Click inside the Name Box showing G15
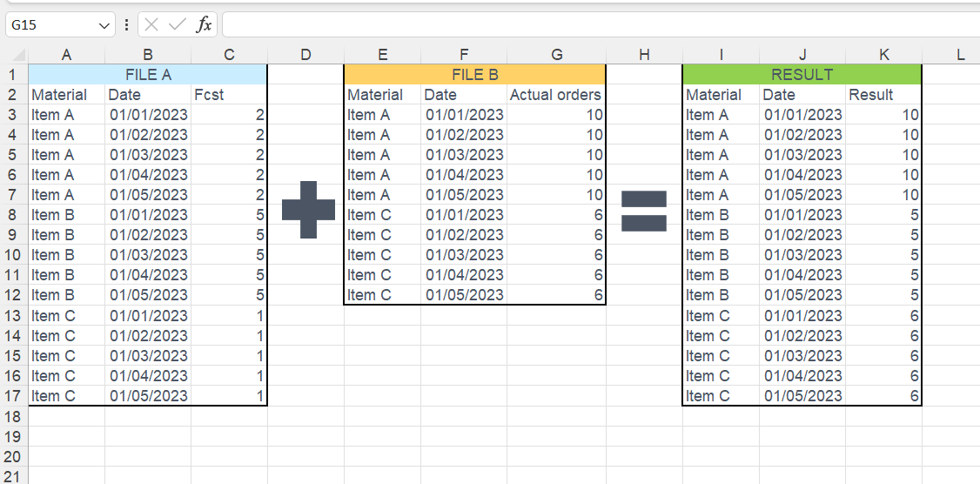 [50, 25]
